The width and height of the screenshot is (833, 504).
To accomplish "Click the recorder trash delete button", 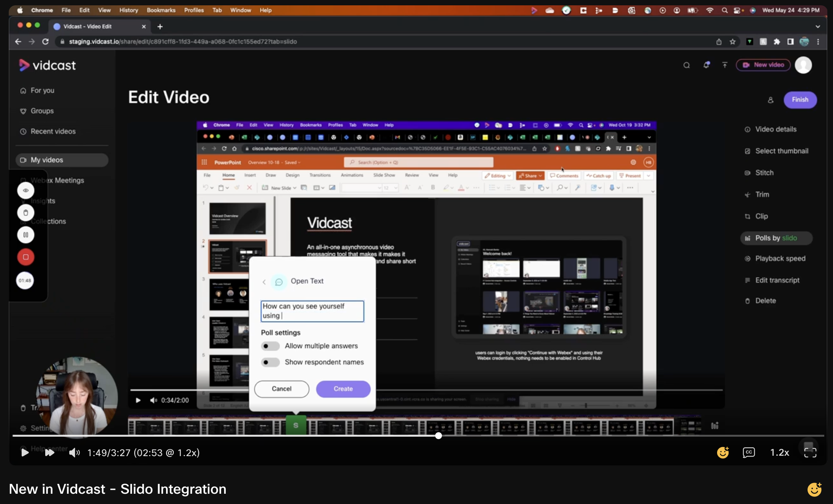I will [25, 212].
